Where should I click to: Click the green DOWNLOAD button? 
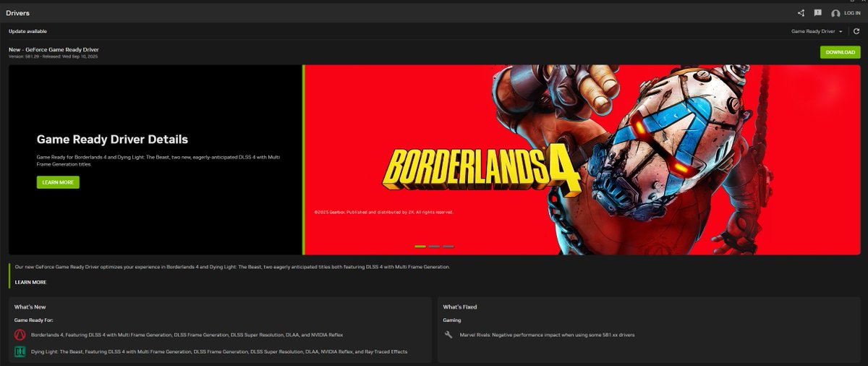pyautogui.click(x=840, y=52)
